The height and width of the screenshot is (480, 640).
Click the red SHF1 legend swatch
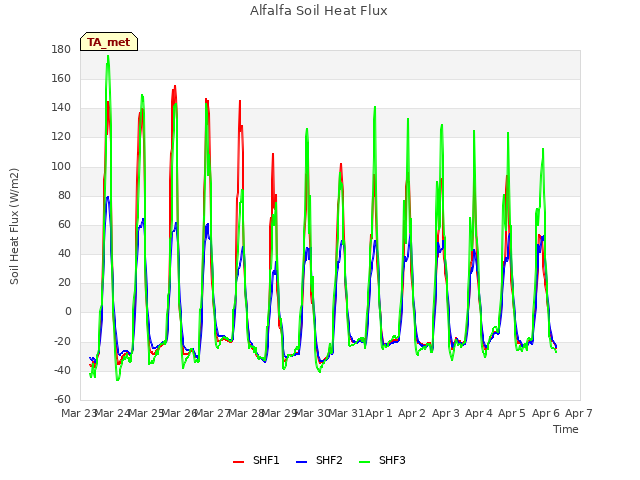[x=238, y=462]
